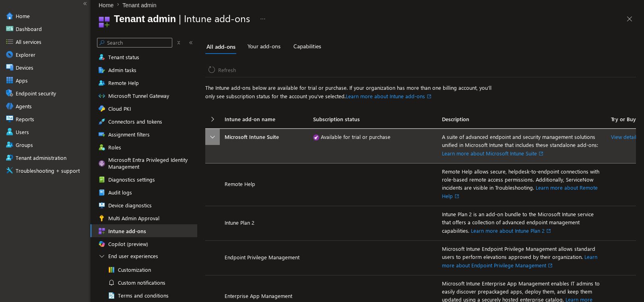644x302 pixels.
Task: Click the menu Search input field
Action: click(x=134, y=43)
